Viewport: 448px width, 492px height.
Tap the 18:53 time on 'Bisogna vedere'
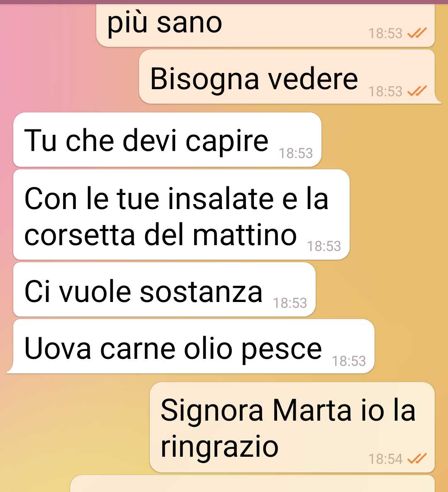[385, 91]
